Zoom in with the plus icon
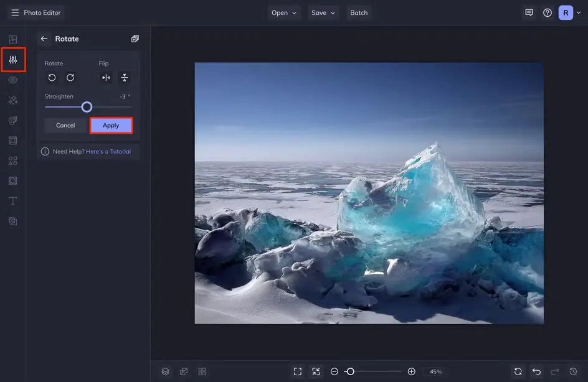 tap(411, 371)
